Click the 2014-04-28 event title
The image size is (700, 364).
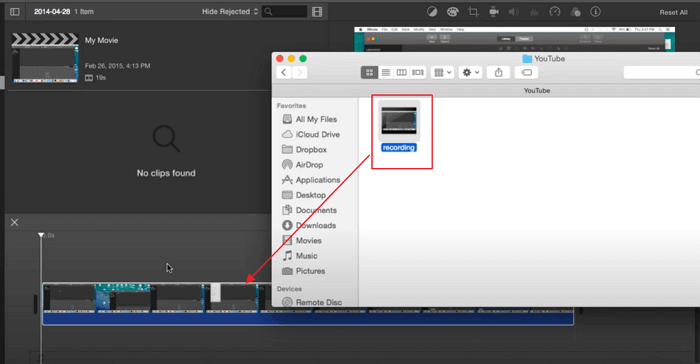52,12
